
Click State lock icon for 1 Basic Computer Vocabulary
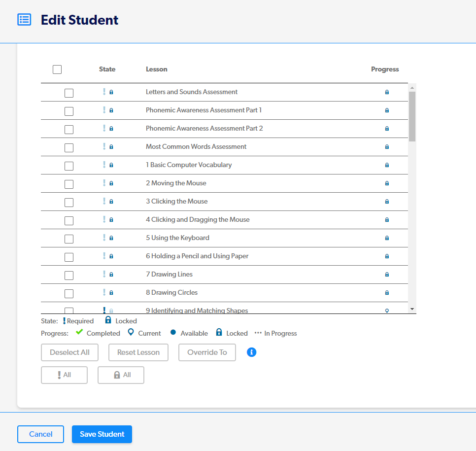[111, 165]
